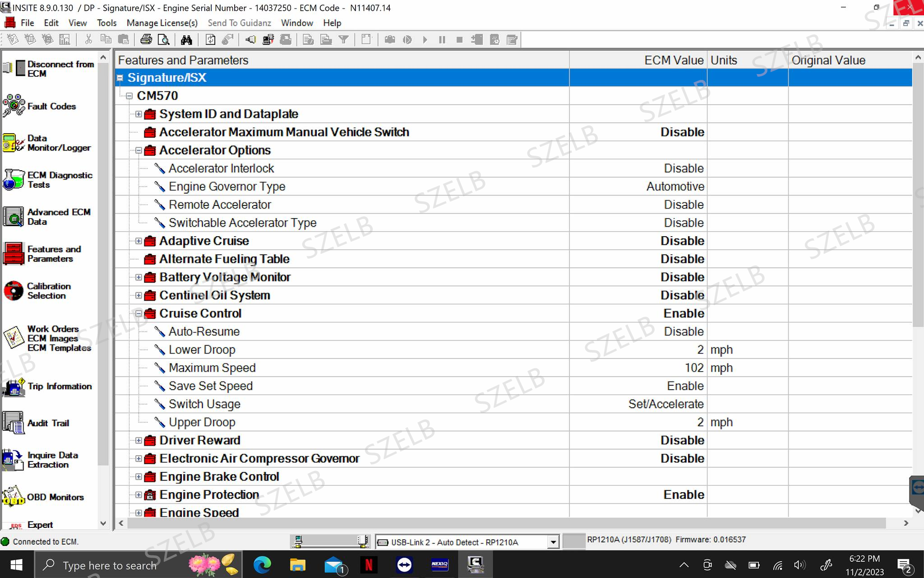Image resolution: width=924 pixels, height=578 pixels.
Task: Open ECM Diagnostic Tests
Action: [x=47, y=180]
